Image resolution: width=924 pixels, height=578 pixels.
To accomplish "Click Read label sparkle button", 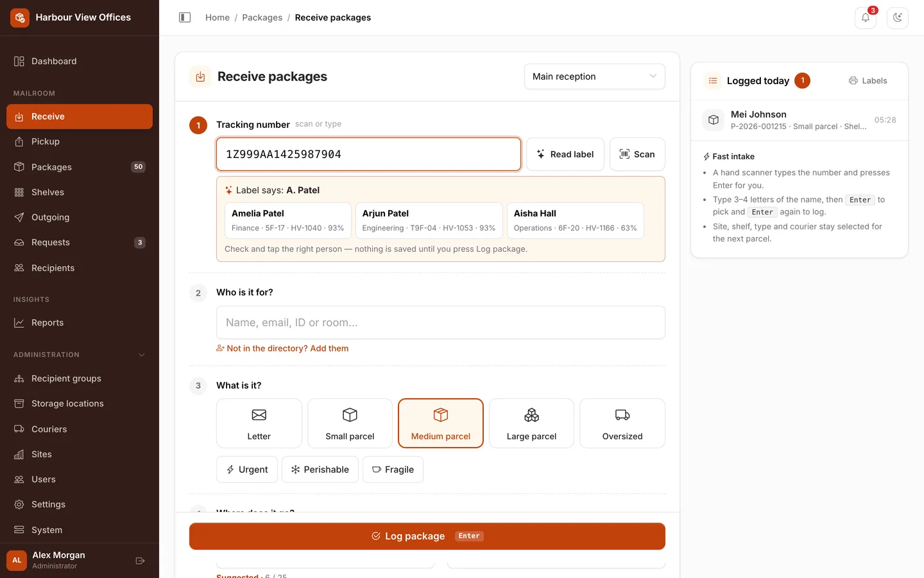I will point(565,154).
